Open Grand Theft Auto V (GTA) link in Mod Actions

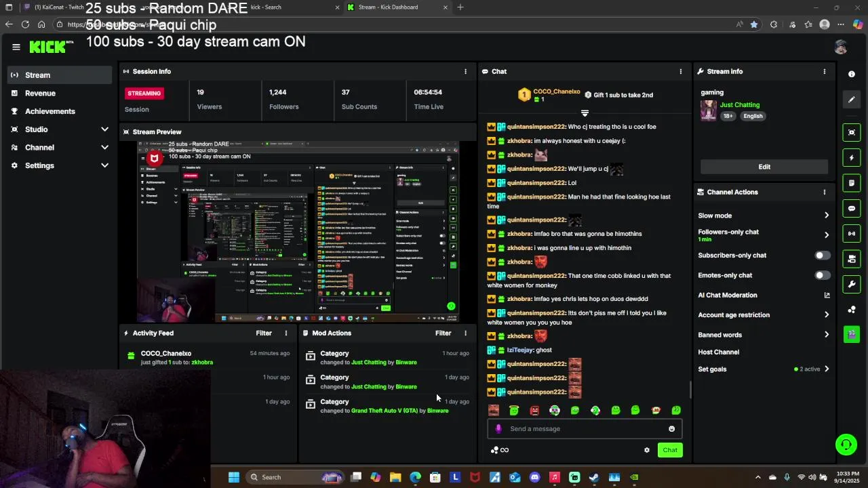[x=384, y=411]
